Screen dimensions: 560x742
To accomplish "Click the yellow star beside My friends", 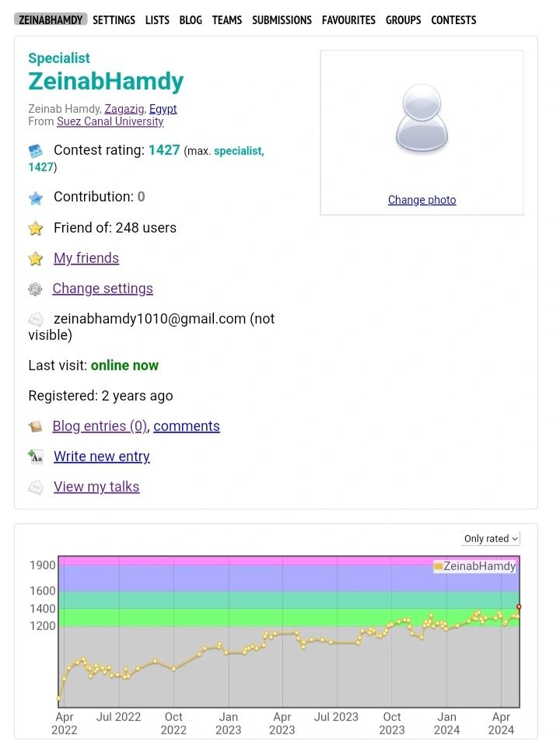I will 36,259.
